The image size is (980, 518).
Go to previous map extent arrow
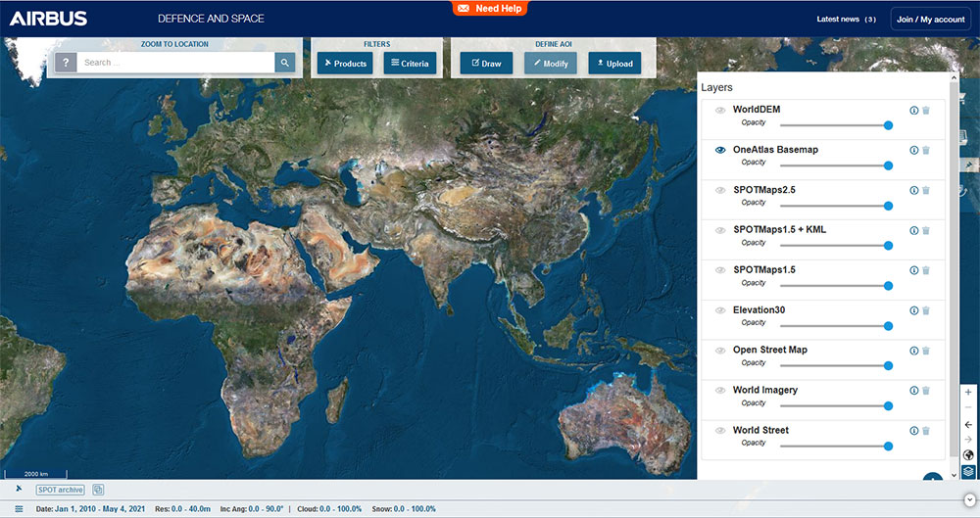pos(968,424)
